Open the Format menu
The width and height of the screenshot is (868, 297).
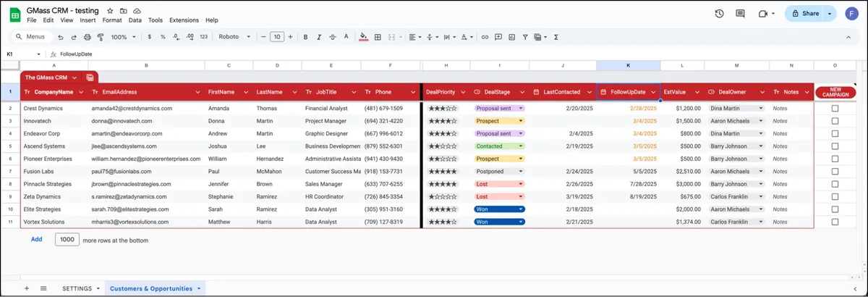pyautogui.click(x=112, y=20)
